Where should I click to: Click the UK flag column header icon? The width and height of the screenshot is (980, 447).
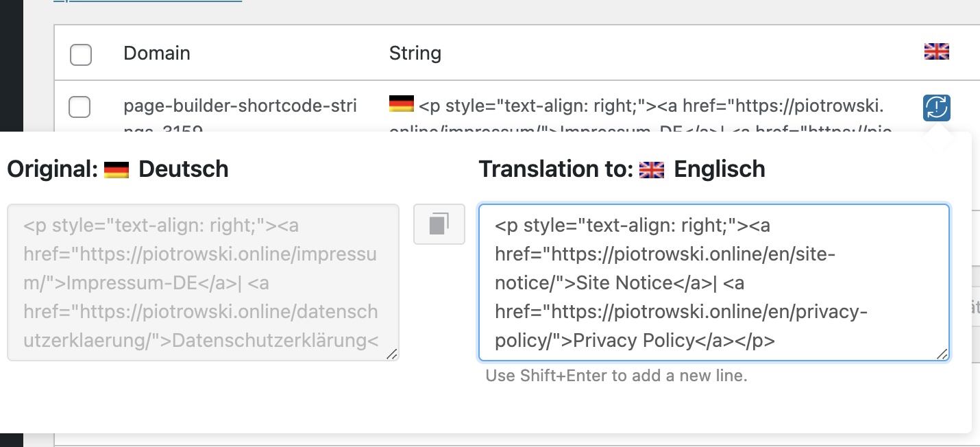(936, 51)
